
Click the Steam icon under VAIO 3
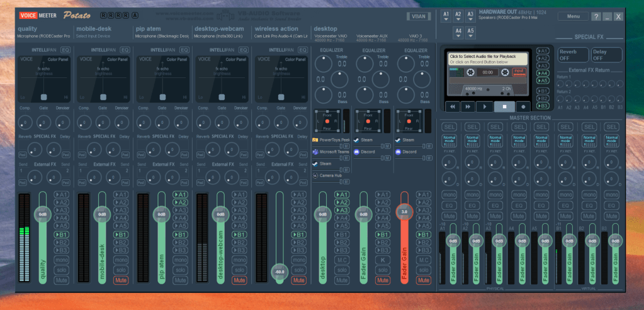coord(398,140)
